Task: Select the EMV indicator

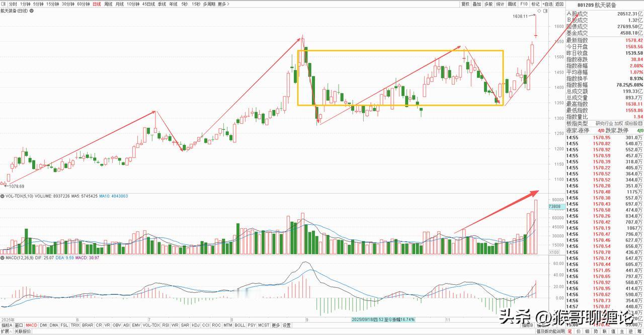Action: pyautogui.click(x=136, y=325)
